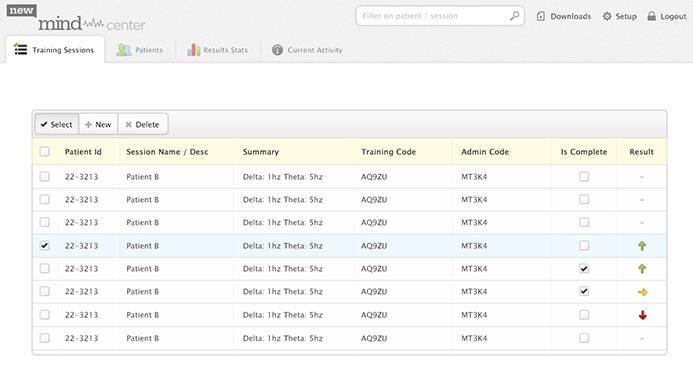Click the Admin Code column header
Screen dimensions: 693x391
pos(485,152)
